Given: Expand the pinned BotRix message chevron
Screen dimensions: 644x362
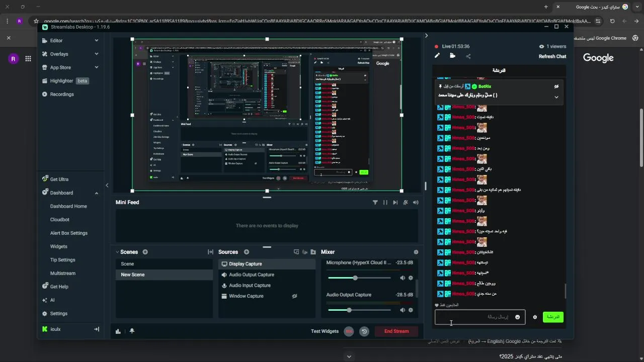Looking at the screenshot, I should coord(556,97).
